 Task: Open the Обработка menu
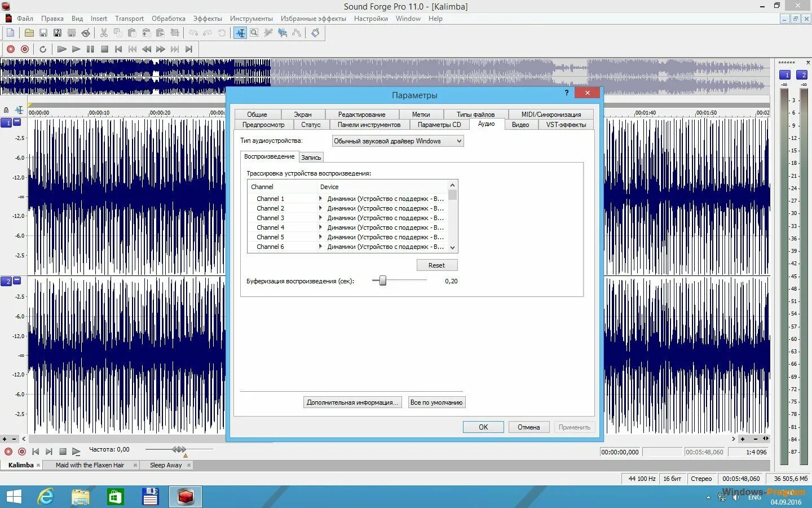point(169,19)
